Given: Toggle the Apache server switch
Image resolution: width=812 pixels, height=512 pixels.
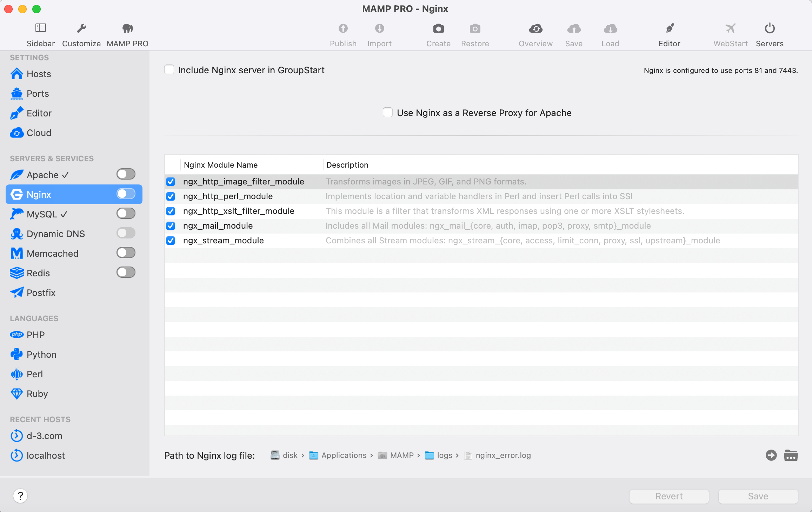Looking at the screenshot, I should click(x=126, y=174).
